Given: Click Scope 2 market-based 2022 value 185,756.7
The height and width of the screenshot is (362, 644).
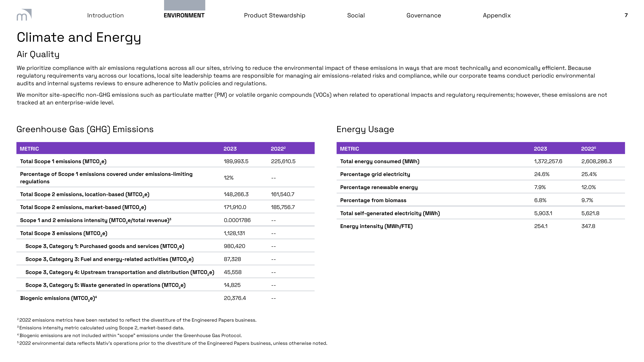Looking at the screenshot, I should point(283,207).
